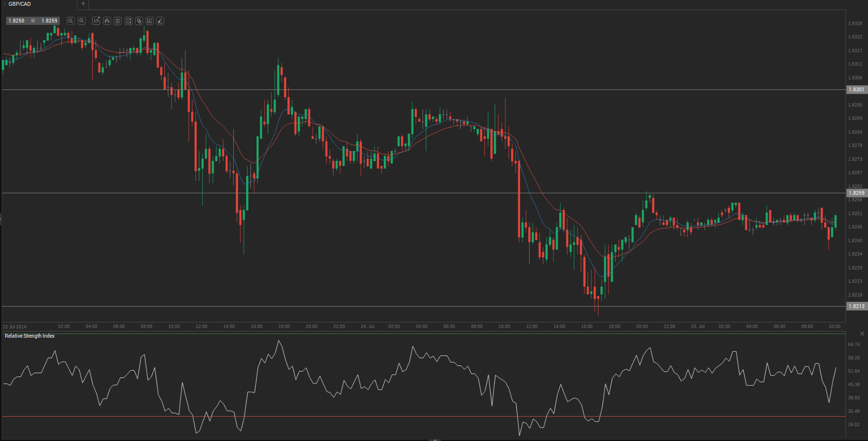Click the bid price 1.8250
This screenshot has width=868, height=441.
[17, 21]
